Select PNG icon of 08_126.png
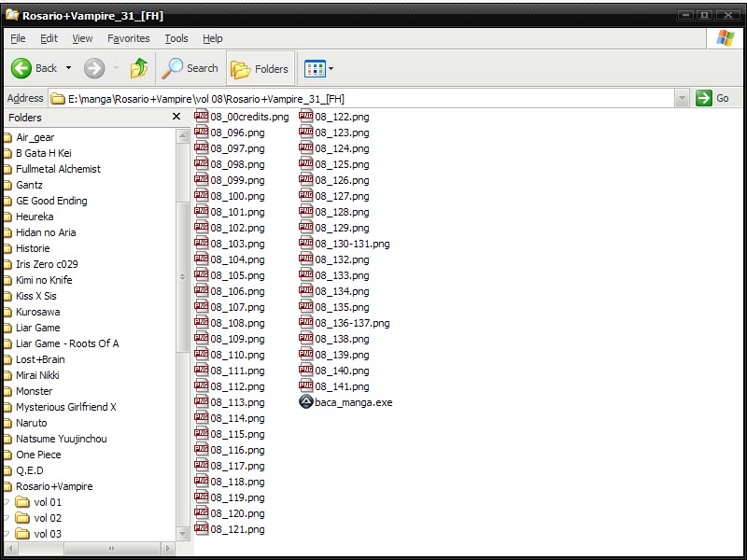The height and width of the screenshot is (560, 747). coord(306,179)
